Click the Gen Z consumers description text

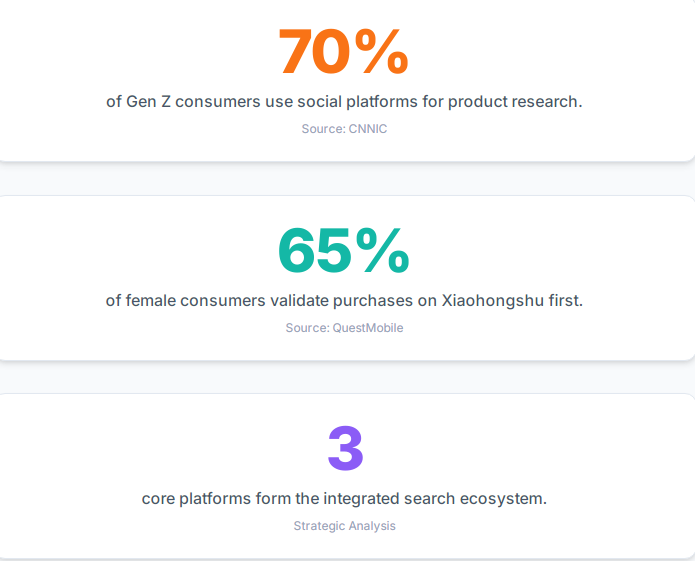click(344, 101)
